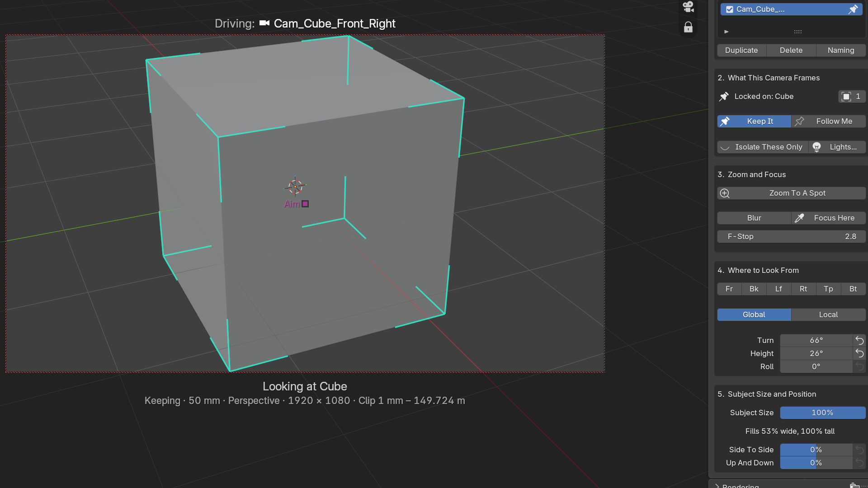Select the Lf left view
868x488 pixels.
tap(778, 289)
